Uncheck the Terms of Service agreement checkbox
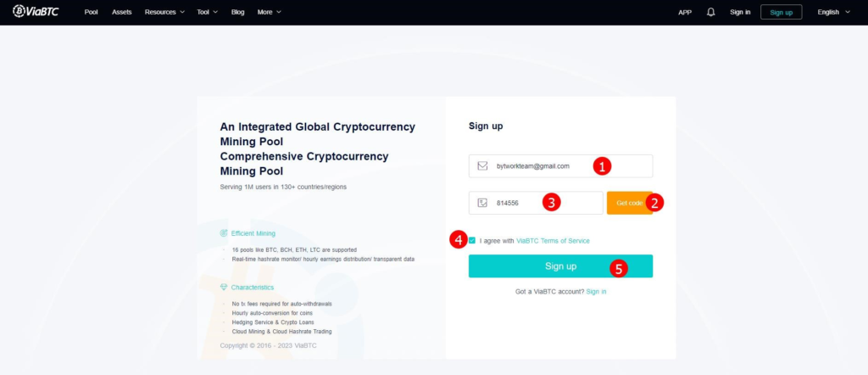 (472, 240)
